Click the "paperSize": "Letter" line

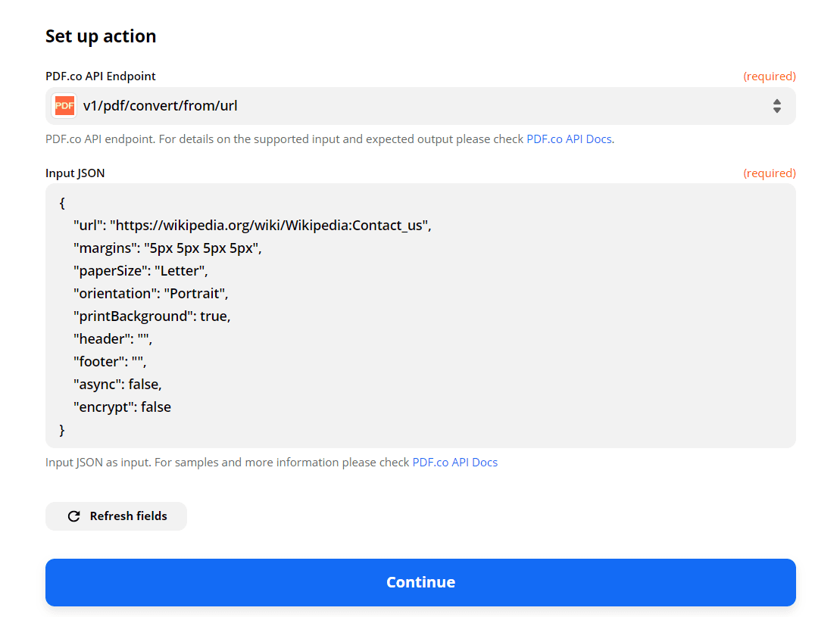coord(140,271)
